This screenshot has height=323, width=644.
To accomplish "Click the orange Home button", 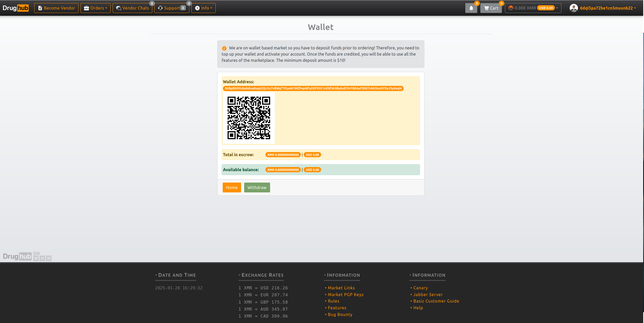I will tap(232, 187).
